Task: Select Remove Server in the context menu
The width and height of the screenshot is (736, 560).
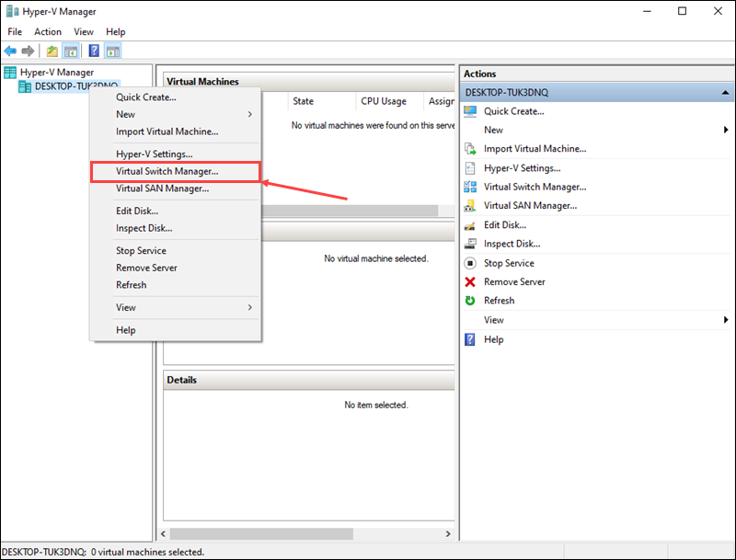Action: pyautogui.click(x=175, y=268)
